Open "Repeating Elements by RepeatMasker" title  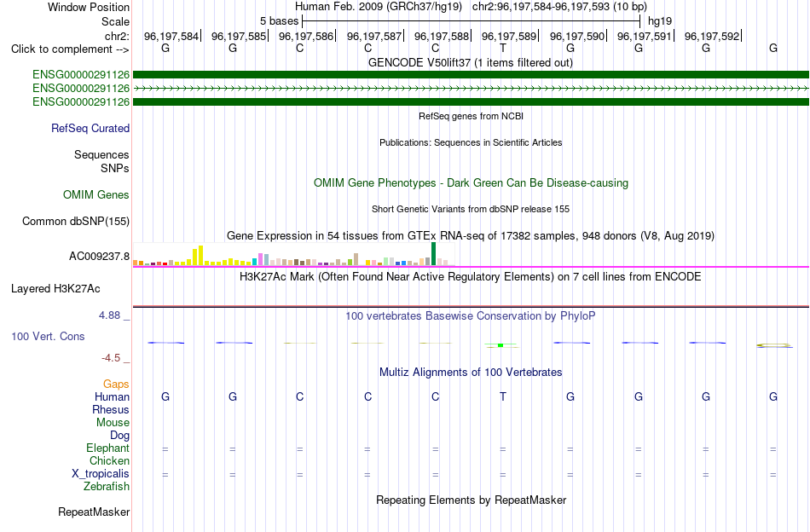471,500
